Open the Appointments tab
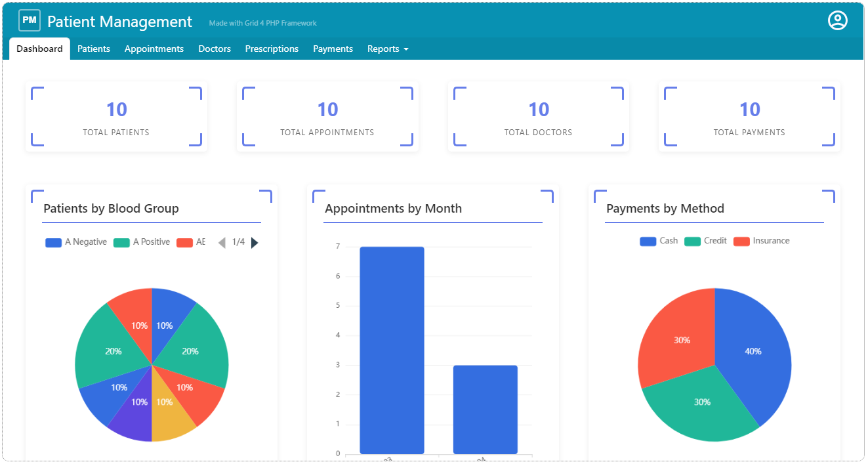 [154, 49]
